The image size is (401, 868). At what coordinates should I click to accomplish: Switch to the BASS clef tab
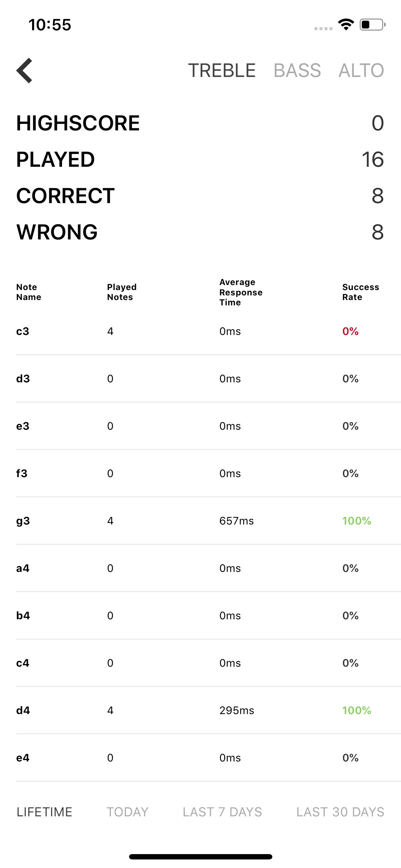click(297, 71)
